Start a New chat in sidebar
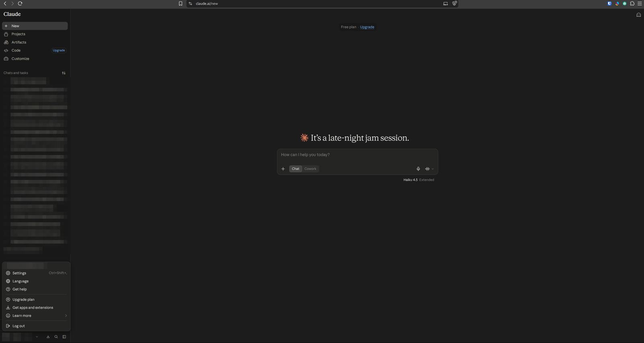This screenshot has width=644, height=343. (x=35, y=26)
